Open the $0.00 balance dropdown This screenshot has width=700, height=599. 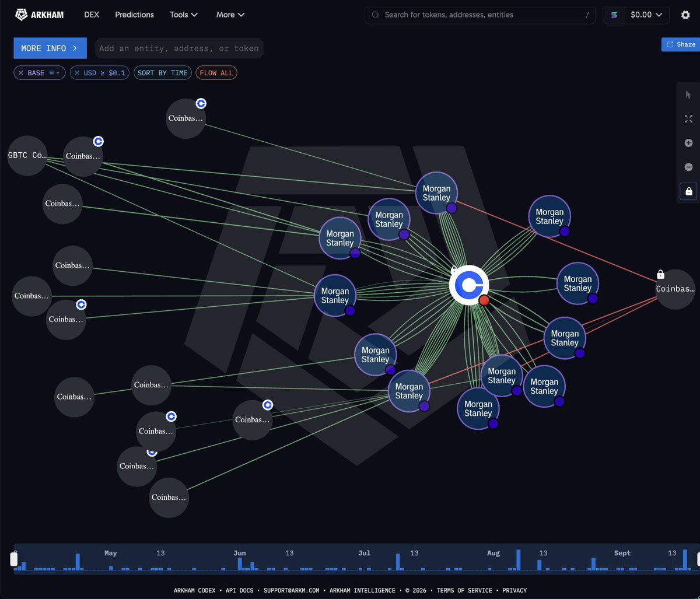coord(647,15)
